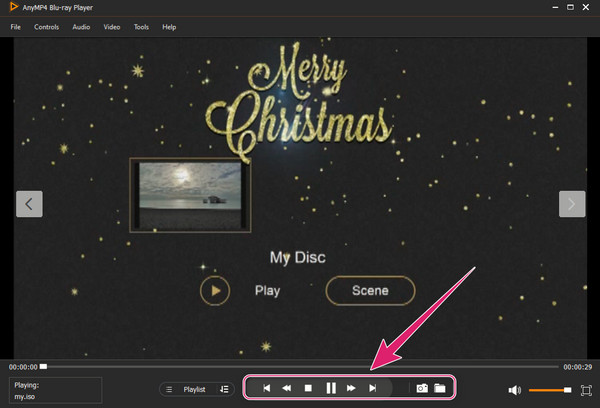Viewport: 600px width, 408px height.
Task: Change the playlist sort order icon
Action: [224, 389]
